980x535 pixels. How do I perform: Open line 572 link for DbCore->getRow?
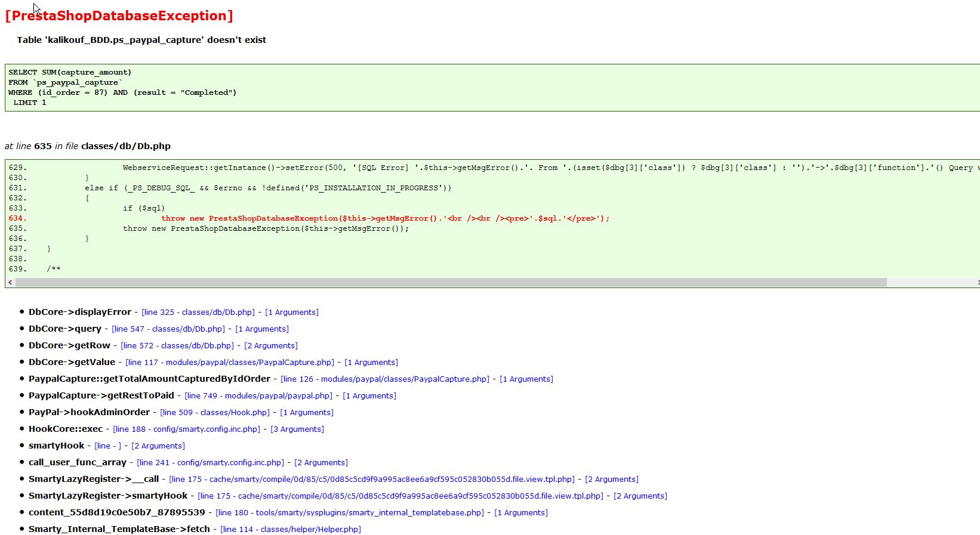177,345
